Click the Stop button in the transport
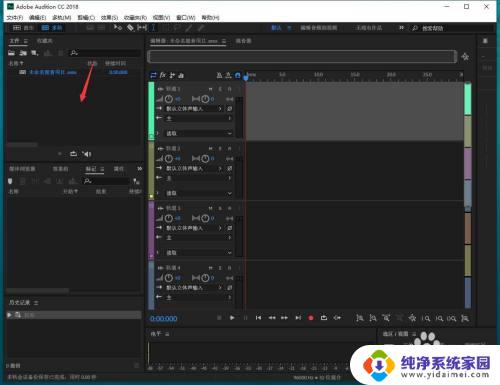 click(x=219, y=318)
